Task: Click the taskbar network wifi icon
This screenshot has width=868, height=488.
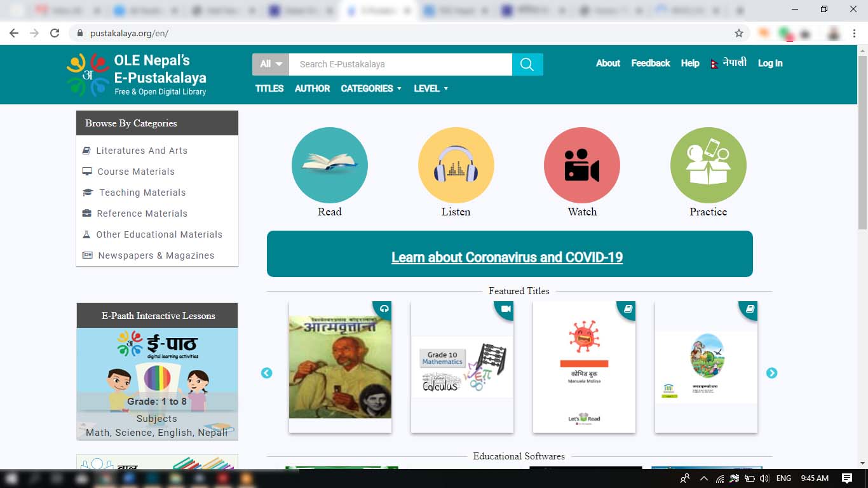Action: point(720,478)
